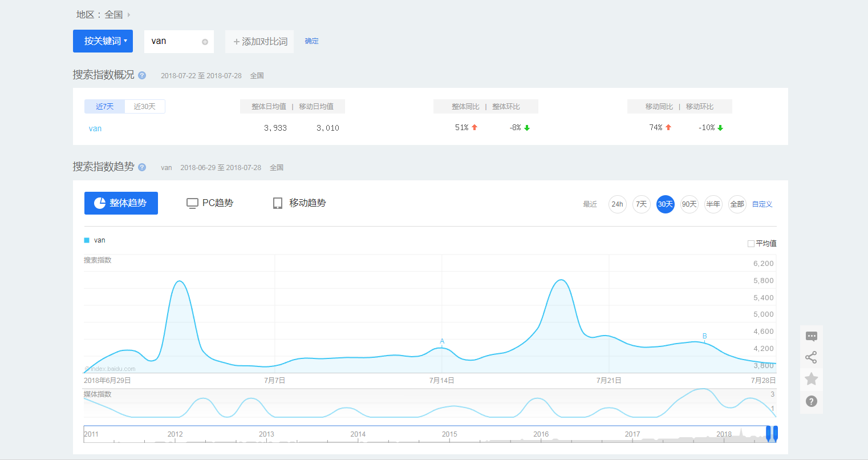Open the feedback comment icon on right sidebar
This screenshot has width=868, height=460.
pos(811,336)
